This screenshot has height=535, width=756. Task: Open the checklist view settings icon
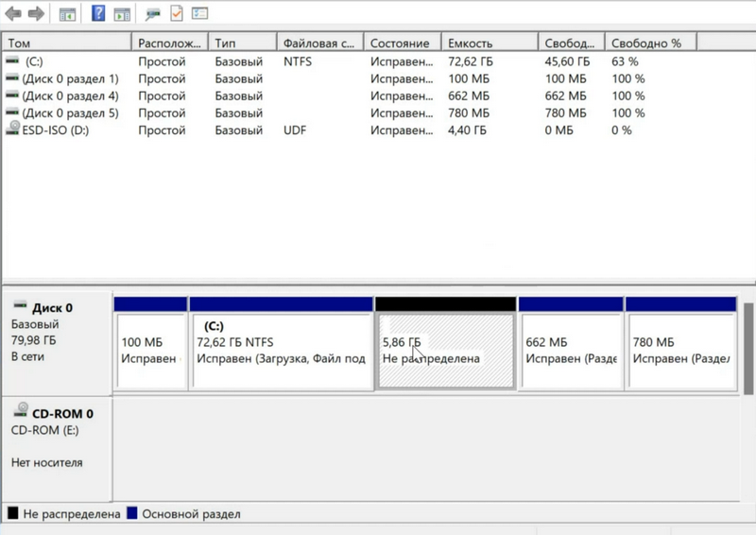199,14
